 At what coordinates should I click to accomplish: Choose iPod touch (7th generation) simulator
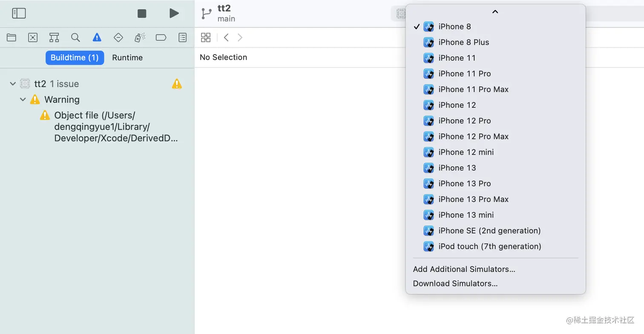495,247
